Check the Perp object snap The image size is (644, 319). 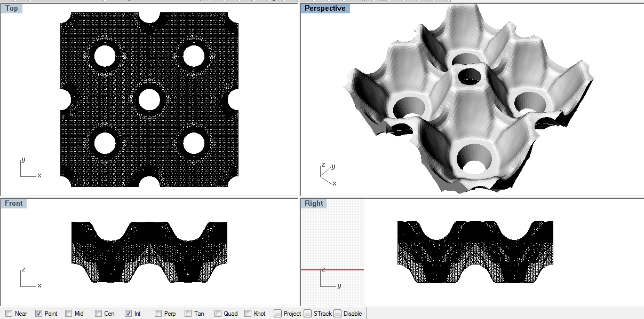pos(158,314)
